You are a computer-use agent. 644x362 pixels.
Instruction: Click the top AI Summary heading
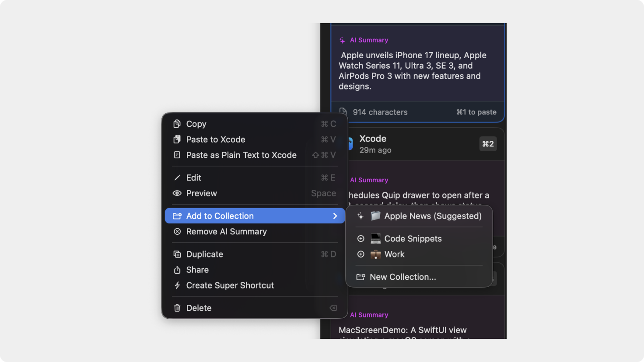coord(369,40)
